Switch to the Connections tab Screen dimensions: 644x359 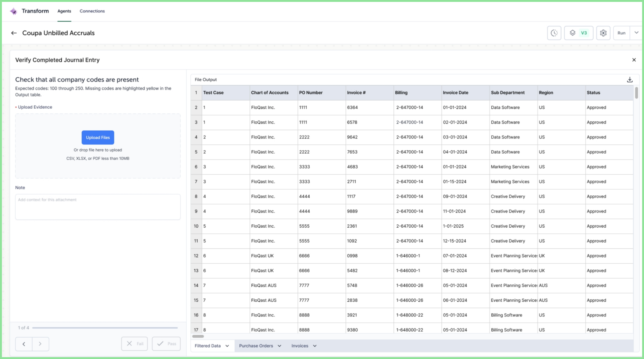[x=92, y=11]
